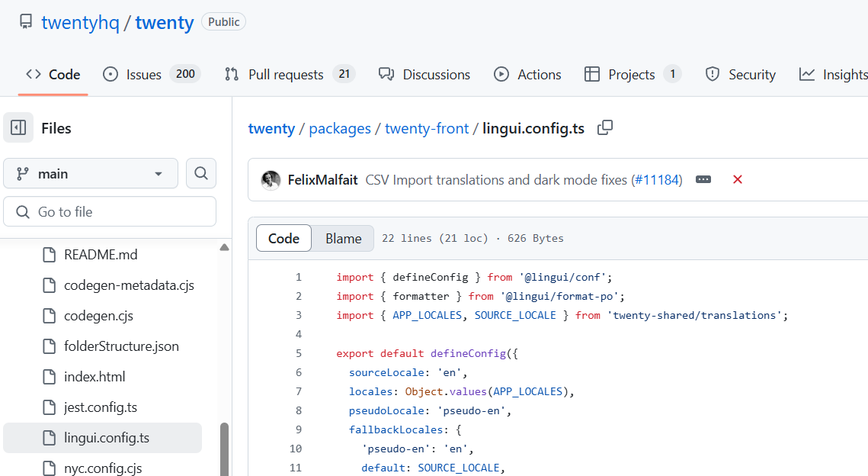Click the Files panel heading
The image size is (868, 476).
point(56,128)
